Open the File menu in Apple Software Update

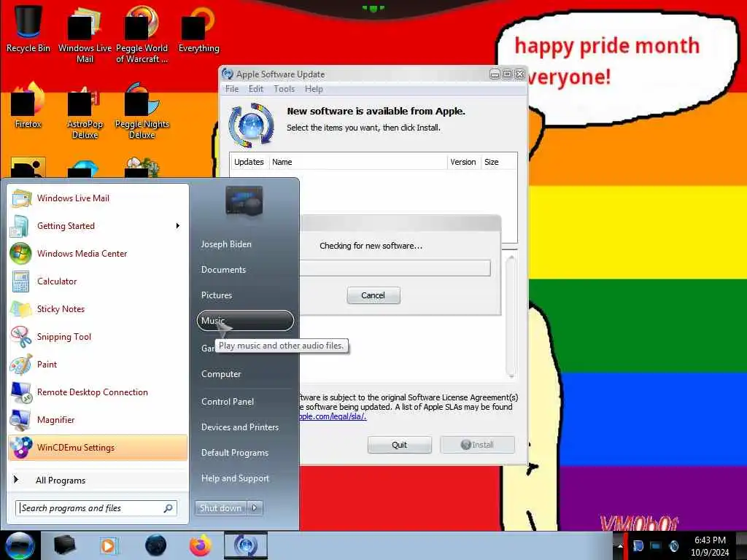pyautogui.click(x=232, y=89)
